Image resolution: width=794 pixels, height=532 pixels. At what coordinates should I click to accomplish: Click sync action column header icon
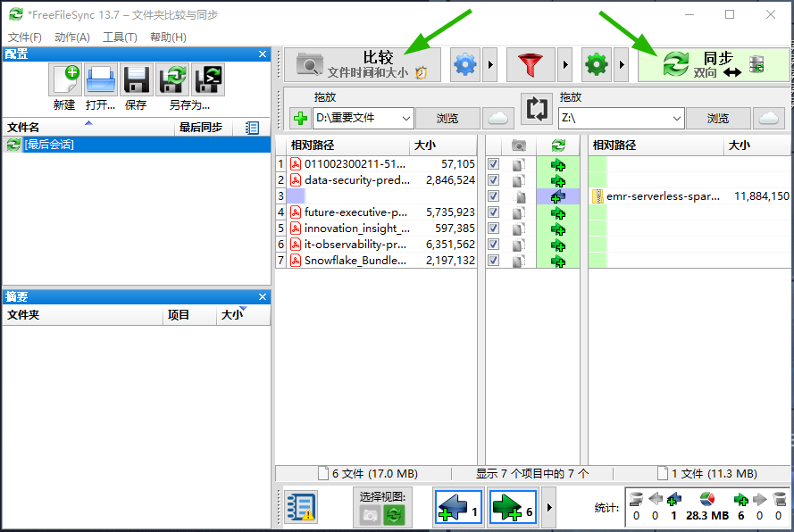pos(558,145)
